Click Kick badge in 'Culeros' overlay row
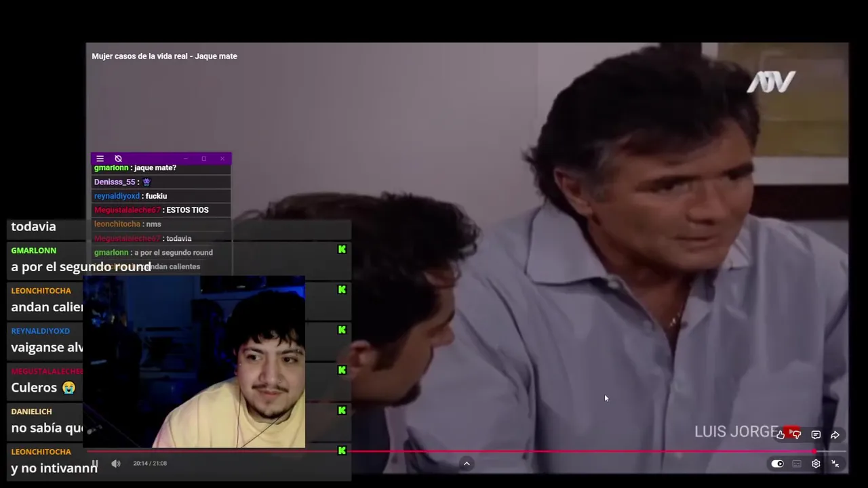868x488 pixels. click(x=342, y=370)
